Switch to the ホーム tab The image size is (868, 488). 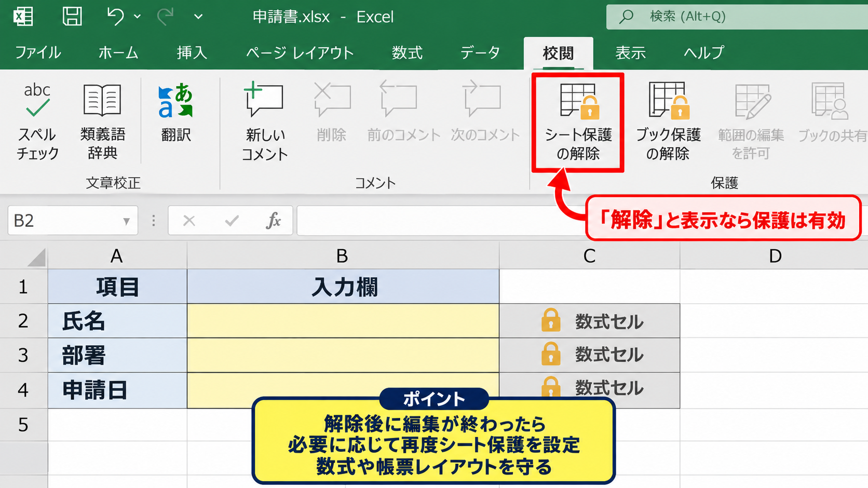118,52
